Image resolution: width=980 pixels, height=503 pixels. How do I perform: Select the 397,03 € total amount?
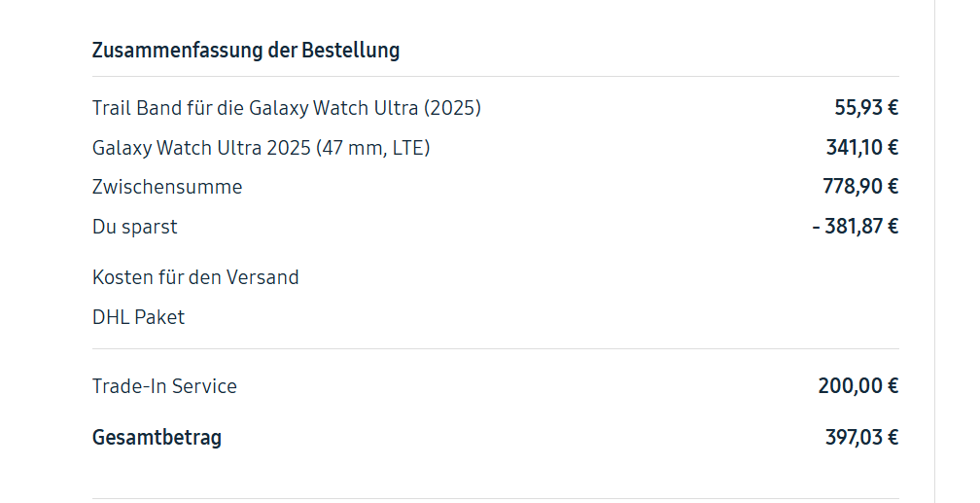(x=861, y=438)
